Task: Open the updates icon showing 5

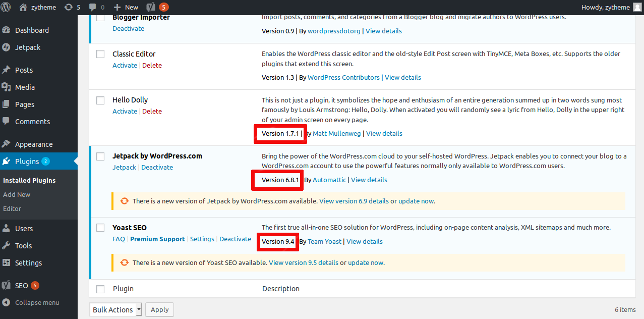Action: (x=68, y=7)
